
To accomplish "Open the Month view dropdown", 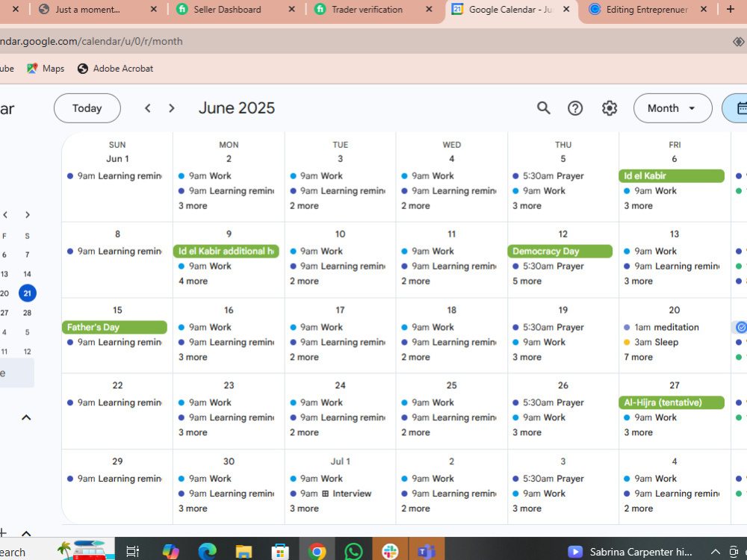I will pos(672,108).
